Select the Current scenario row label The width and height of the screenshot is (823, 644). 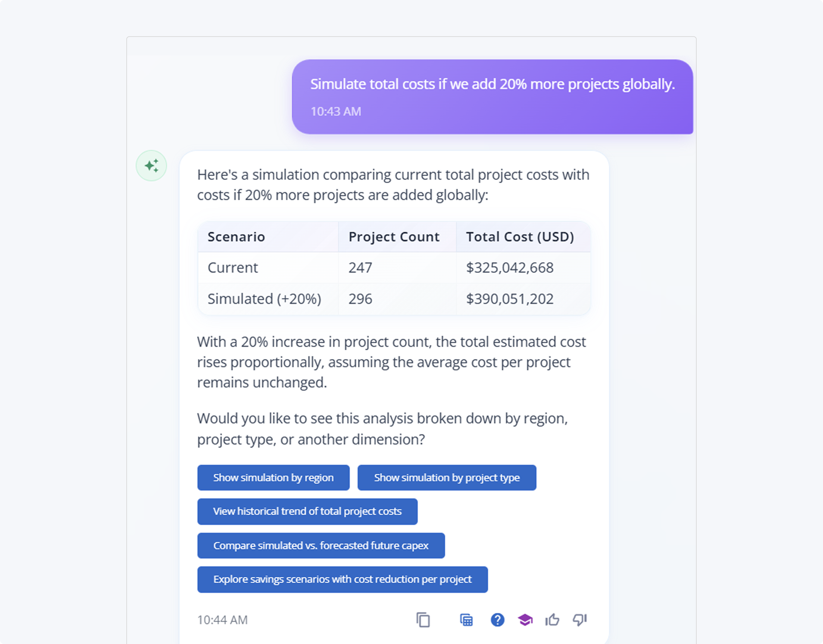[x=232, y=268]
